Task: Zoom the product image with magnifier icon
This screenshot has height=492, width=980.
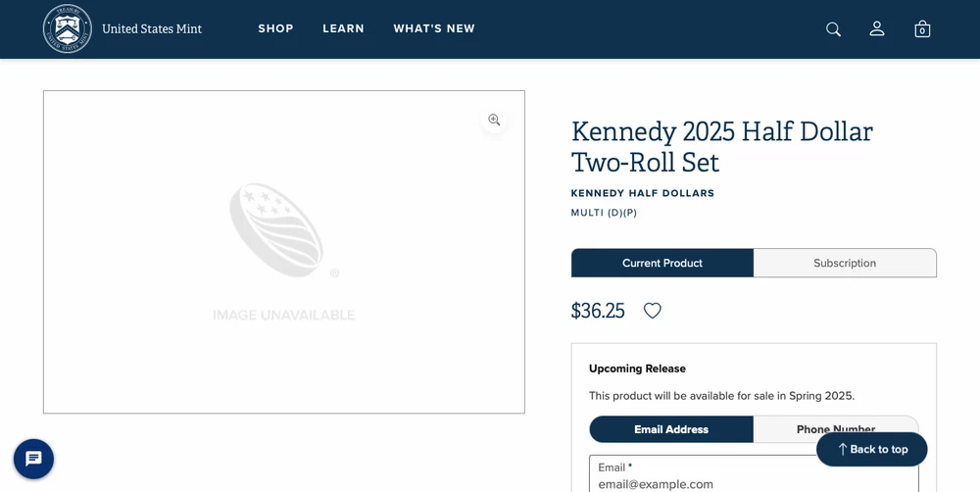Action: [494, 120]
